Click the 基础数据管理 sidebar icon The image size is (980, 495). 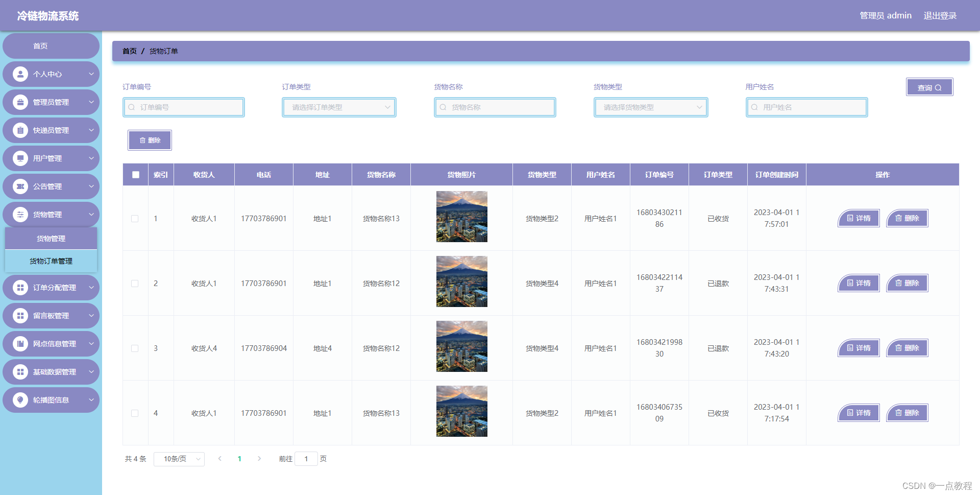coord(20,372)
